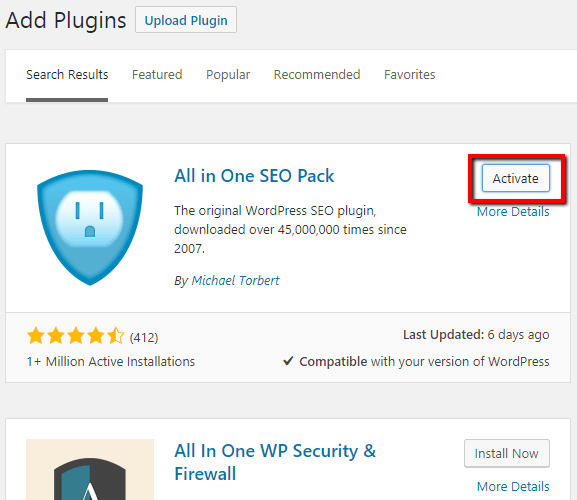
Task: Open All In One WP Security & Firewall link
Action: pos(275,462)
